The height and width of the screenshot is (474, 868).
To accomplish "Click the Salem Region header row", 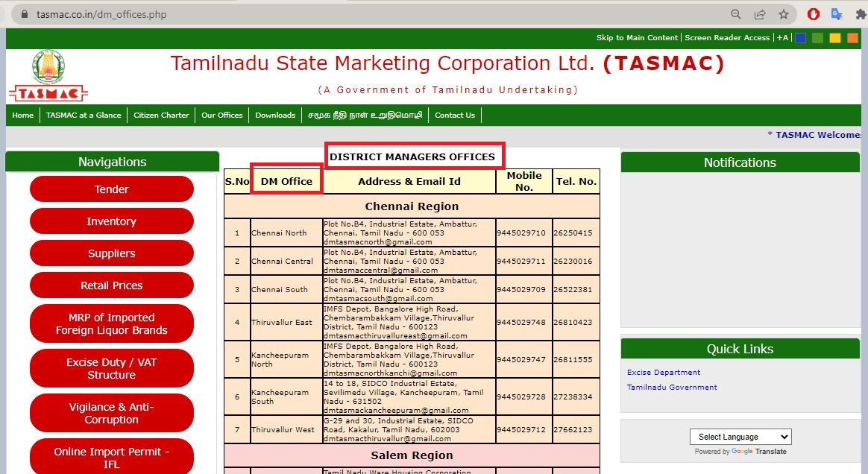I will pyautogui.click(x=412, y=455).
